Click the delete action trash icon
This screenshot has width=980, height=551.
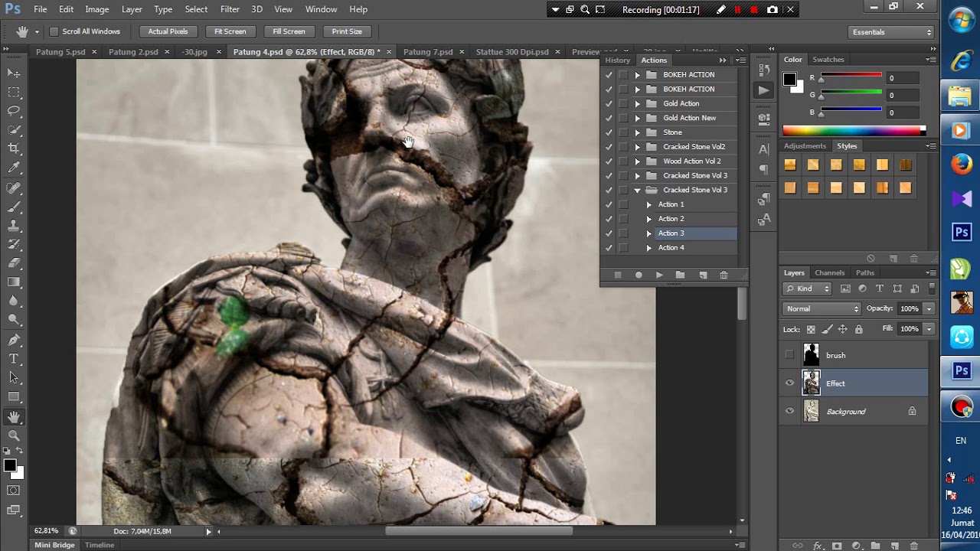coord(724,275)
